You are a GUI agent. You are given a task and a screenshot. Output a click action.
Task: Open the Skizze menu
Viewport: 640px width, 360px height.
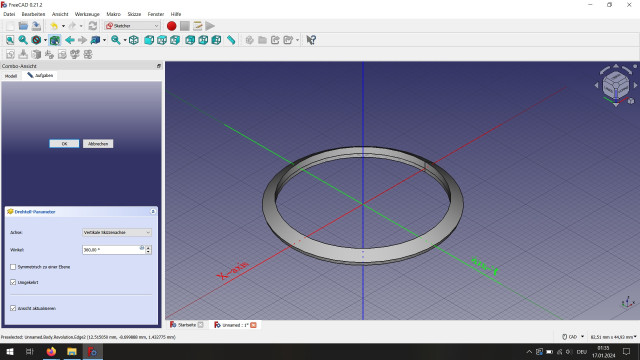(134, 14)
